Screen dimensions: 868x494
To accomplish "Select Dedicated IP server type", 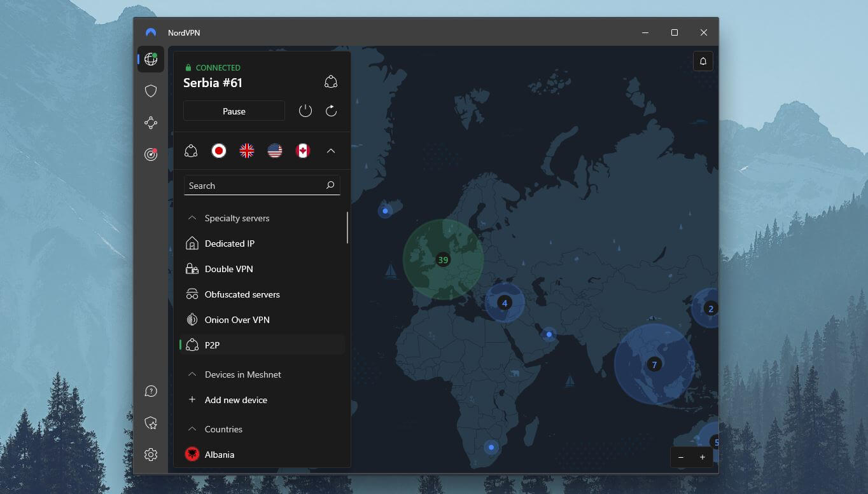I will 262,244.
